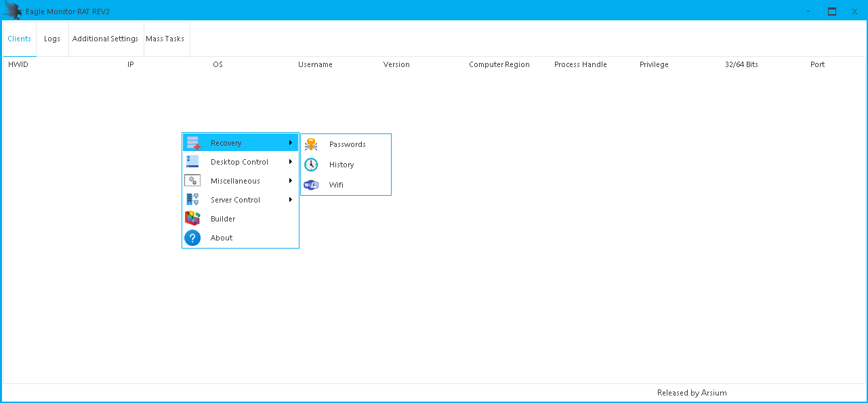Viewport: 868px width, 403px height.
Task: Click the eagle application icon in title bar
Action: pyautogui.click(x=12, y=11)
